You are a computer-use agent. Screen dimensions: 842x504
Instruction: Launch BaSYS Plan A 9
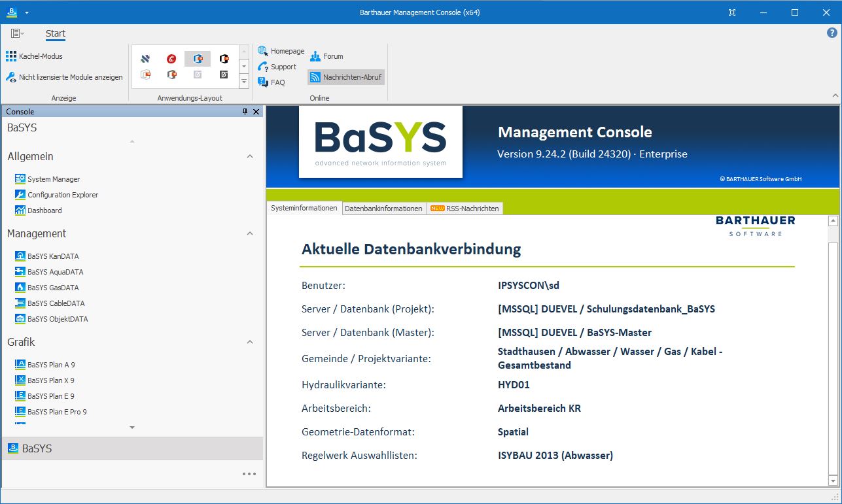44,365
